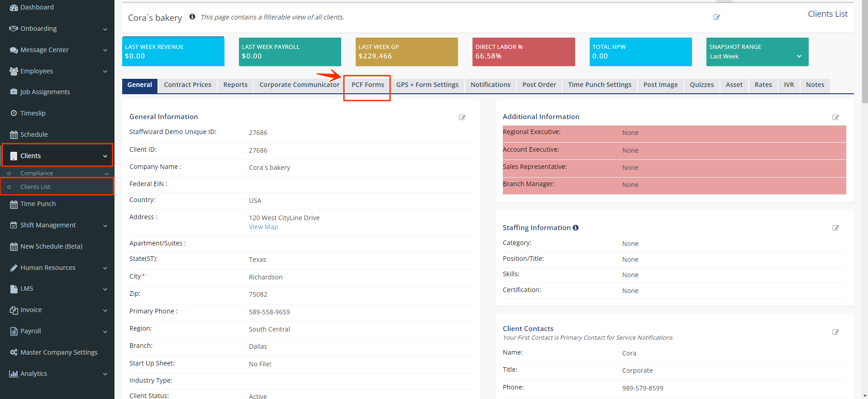Open the Quizzes tab
This screenshot has height=399, width=868.
click(x=701, y=85)
